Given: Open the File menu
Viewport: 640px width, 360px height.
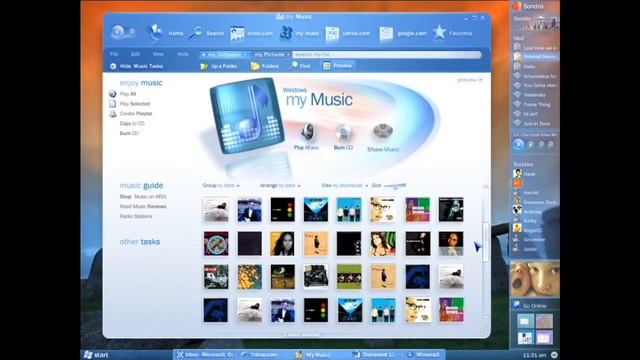Looking at the screenshot, I should 114,54.
